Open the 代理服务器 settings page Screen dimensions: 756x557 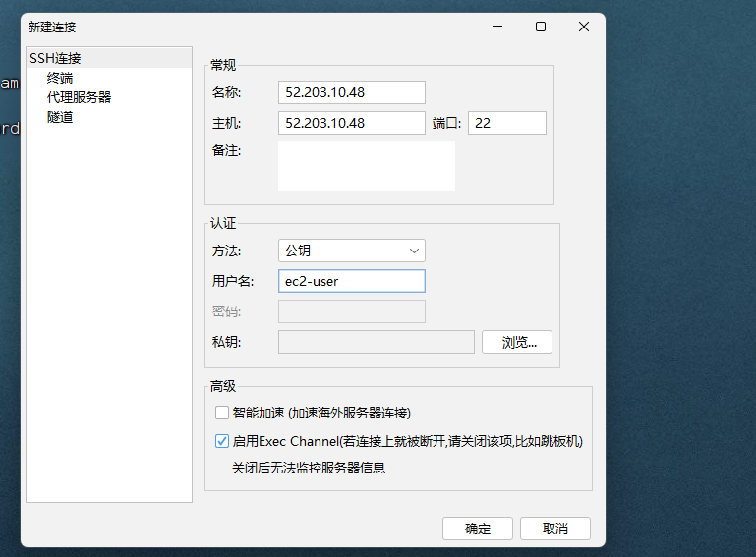pos(79,97)
